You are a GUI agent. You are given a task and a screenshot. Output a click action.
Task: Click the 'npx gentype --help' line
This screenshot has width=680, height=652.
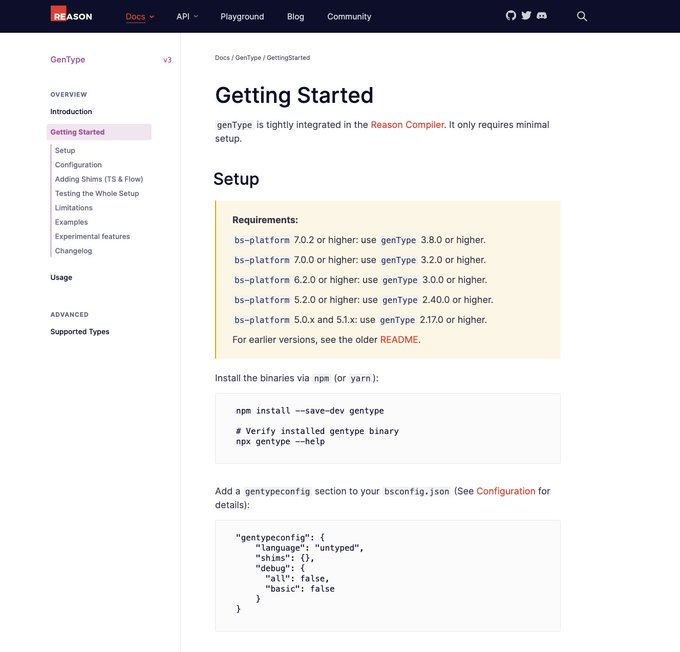tap(280, 442)
